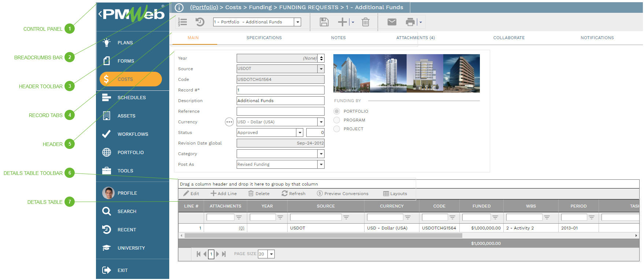Click the envelope email icon

click(392, 22)
